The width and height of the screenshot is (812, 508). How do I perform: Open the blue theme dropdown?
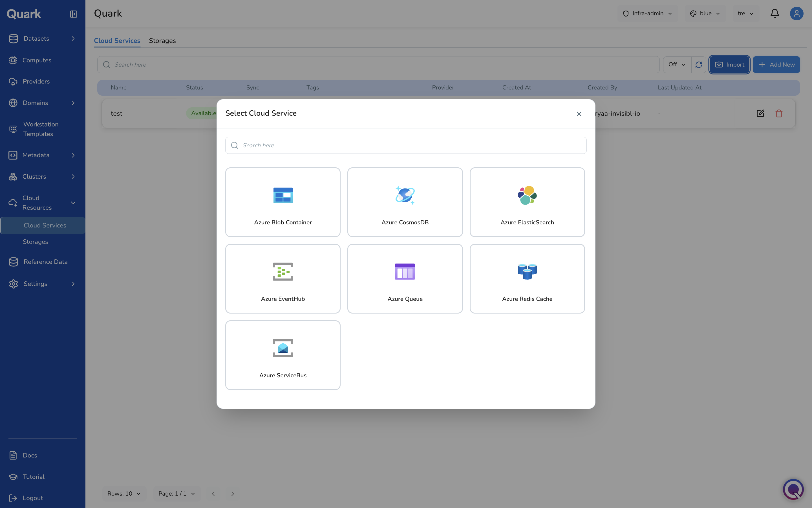pos(705,14)
